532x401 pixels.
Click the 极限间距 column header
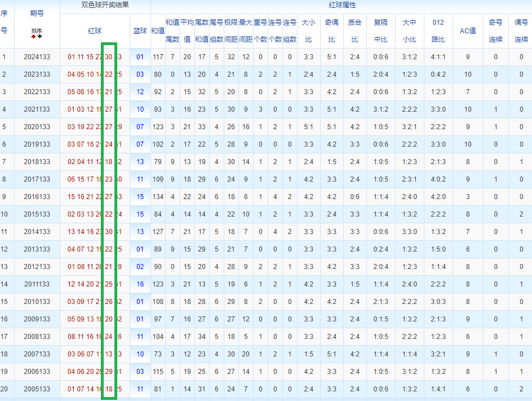(x=231, y=31)
